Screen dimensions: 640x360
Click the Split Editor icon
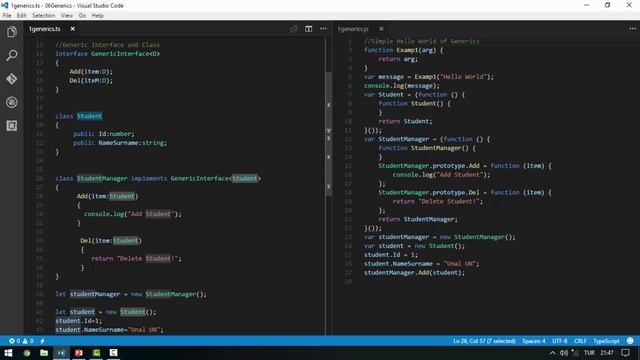point(309,29)
